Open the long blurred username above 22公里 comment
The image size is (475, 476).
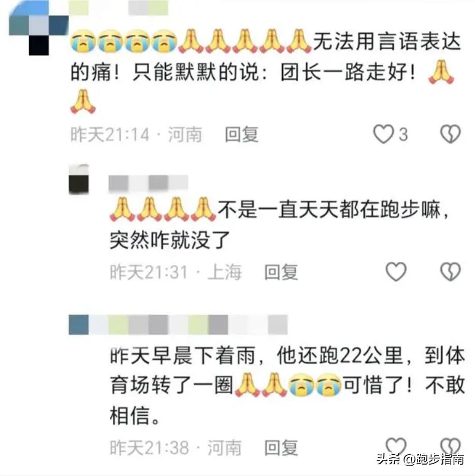tap(178, 325)
